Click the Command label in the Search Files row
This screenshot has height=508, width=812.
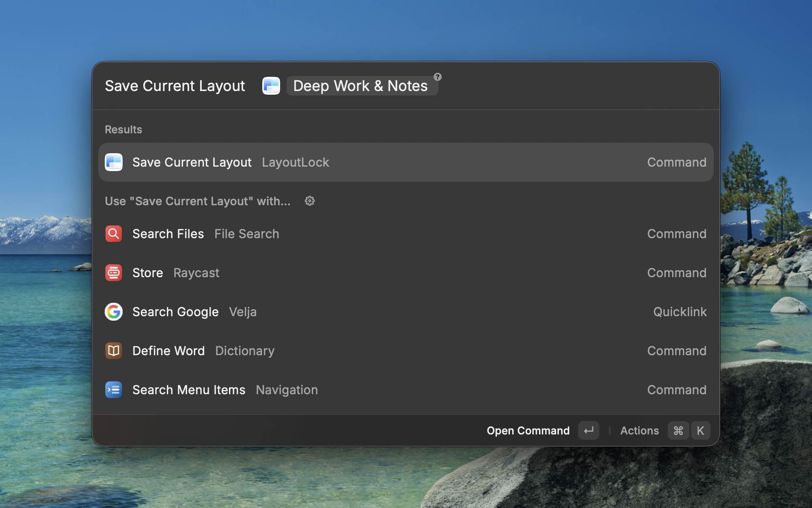(x=677, y=234)
